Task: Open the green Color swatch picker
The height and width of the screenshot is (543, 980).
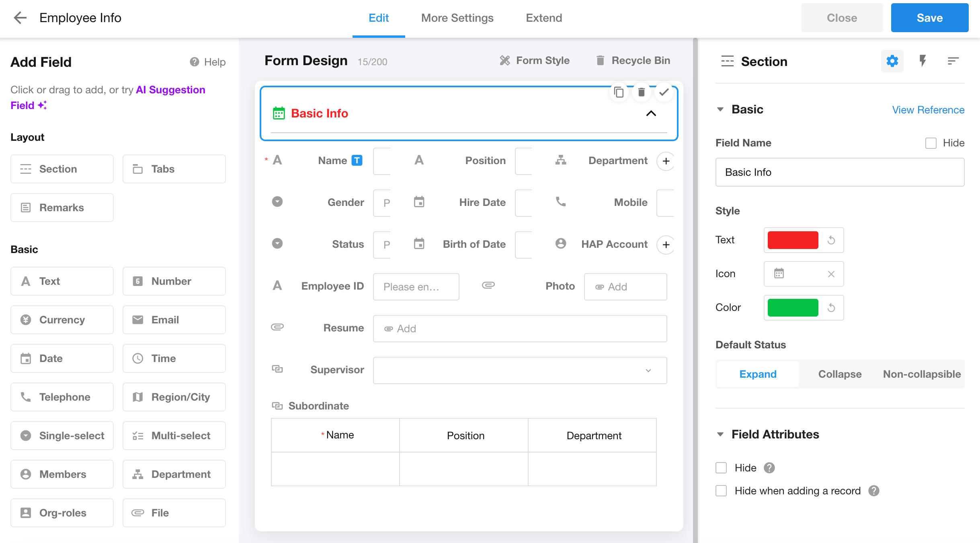Action: pos(793,308)
